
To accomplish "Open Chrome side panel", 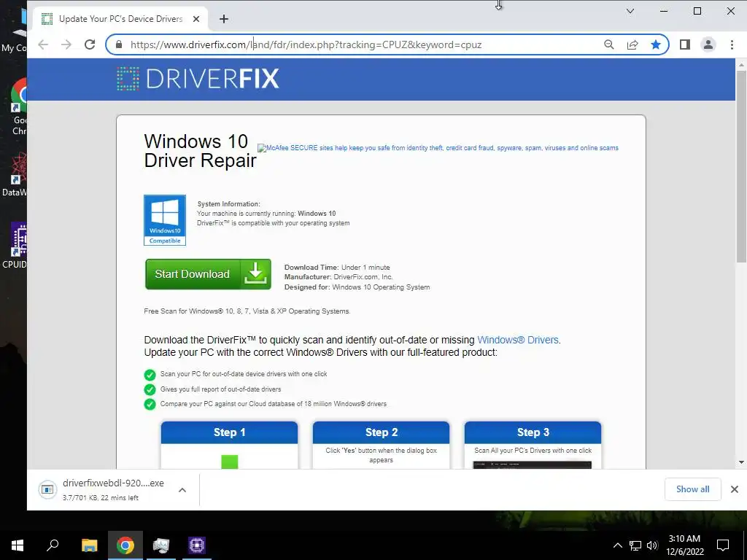I will coord(685,44).
